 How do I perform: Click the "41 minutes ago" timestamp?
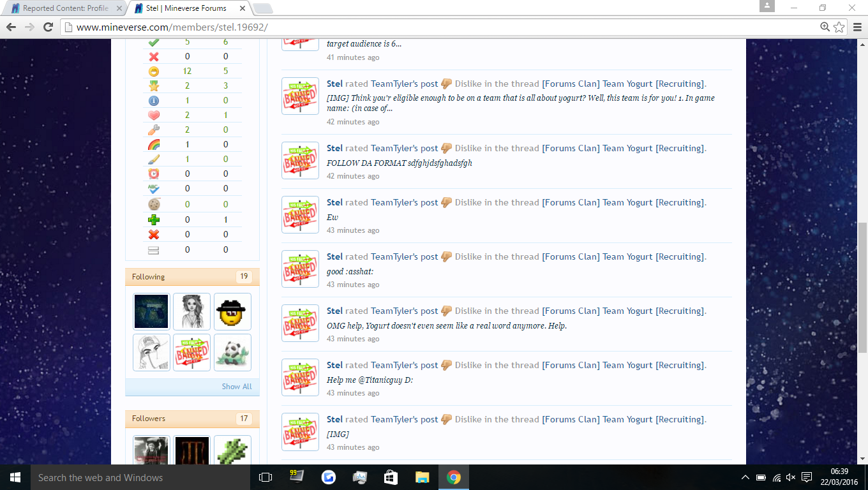coord(353,57)
